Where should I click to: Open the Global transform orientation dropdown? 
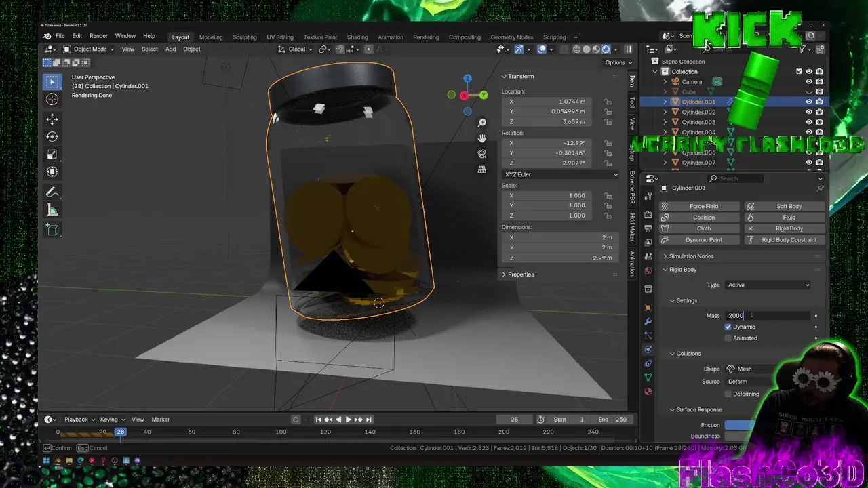pyautogui.click(x=296, y=49)
